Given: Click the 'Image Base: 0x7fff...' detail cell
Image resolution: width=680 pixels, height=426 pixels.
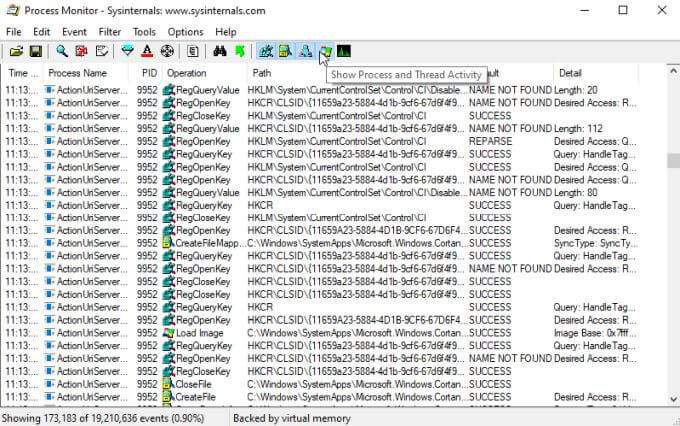Looking at the screenshot, I should 595,333.
